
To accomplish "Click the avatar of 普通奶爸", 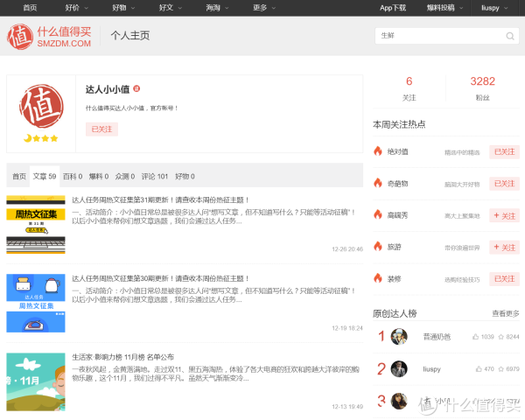I will [399, 336].
